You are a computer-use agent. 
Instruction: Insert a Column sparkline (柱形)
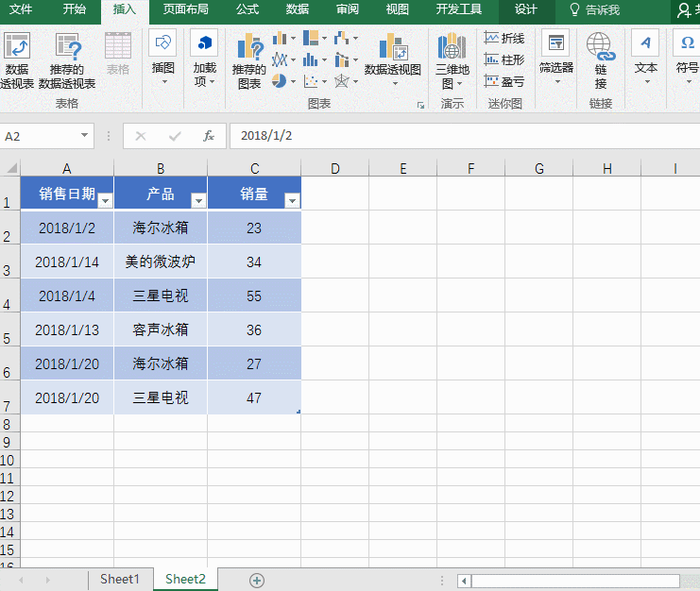504,60
